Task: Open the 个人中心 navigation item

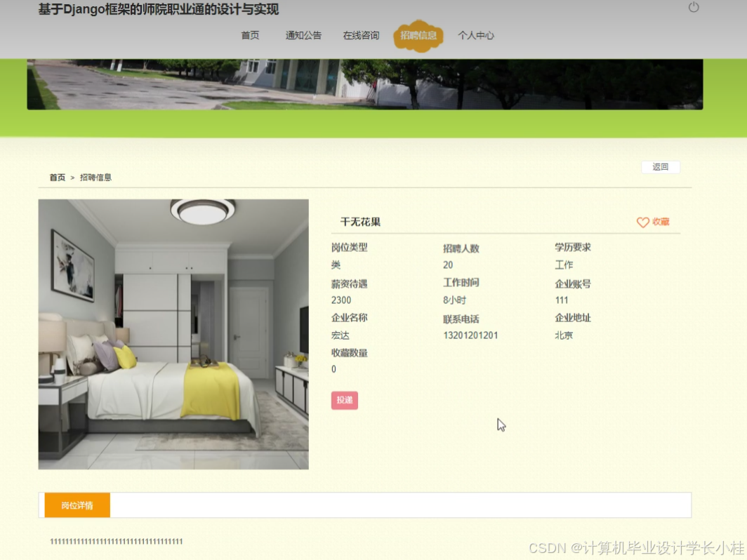Action: (x=476, y=35)
